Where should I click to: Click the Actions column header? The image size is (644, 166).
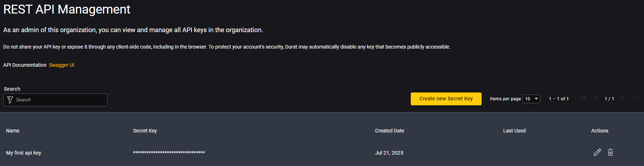click(600, 131)
